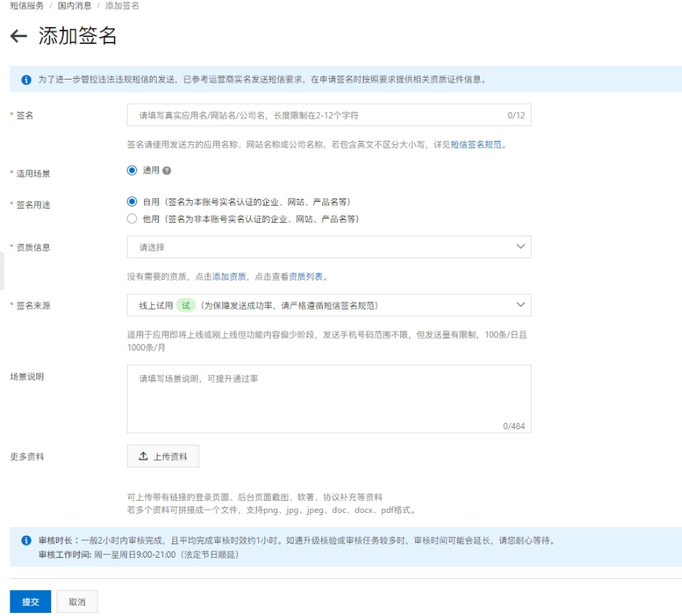
Task: Click the 0/12 character counter
Action: point(517,115)
